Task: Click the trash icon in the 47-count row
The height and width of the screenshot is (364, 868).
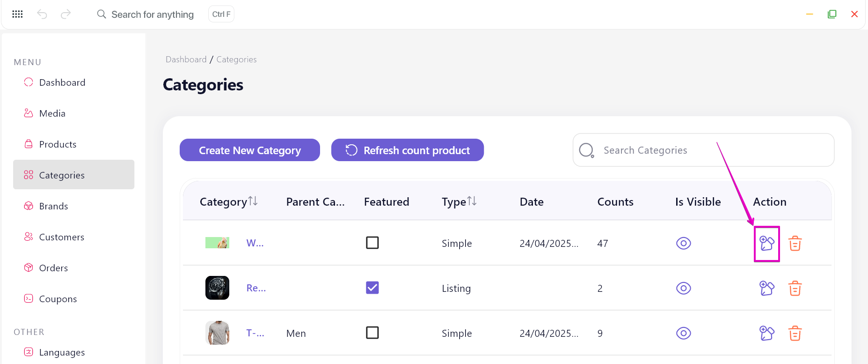Action: pos(795,243)
